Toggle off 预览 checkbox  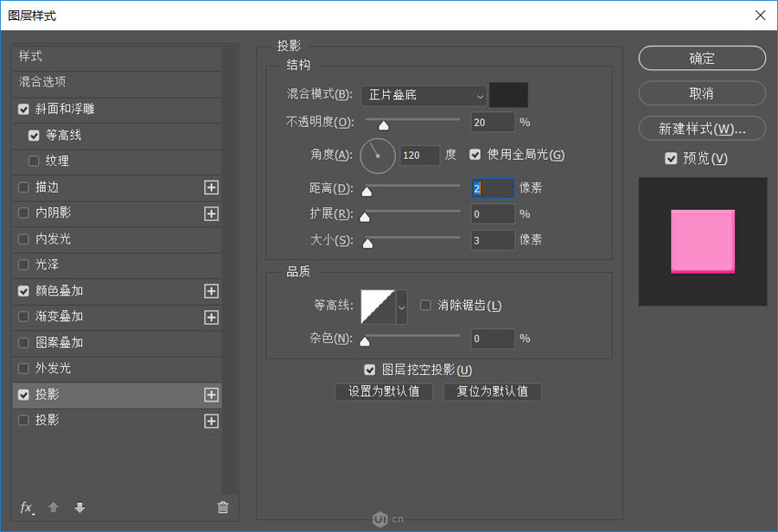[672, 158]
